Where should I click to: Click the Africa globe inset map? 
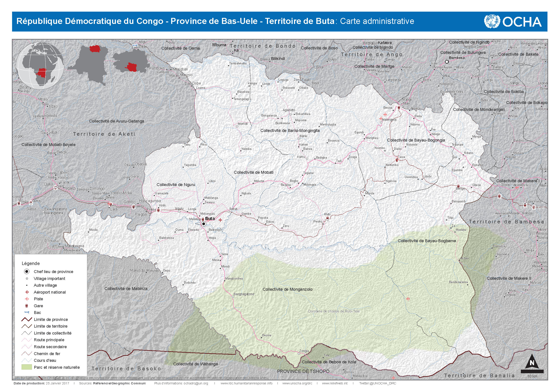[40, 66]
